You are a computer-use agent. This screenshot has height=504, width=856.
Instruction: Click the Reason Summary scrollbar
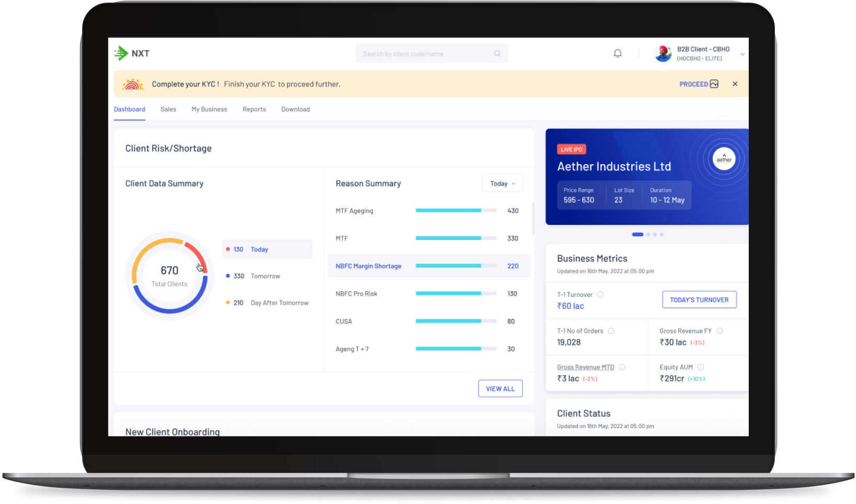tap(533, 219)
